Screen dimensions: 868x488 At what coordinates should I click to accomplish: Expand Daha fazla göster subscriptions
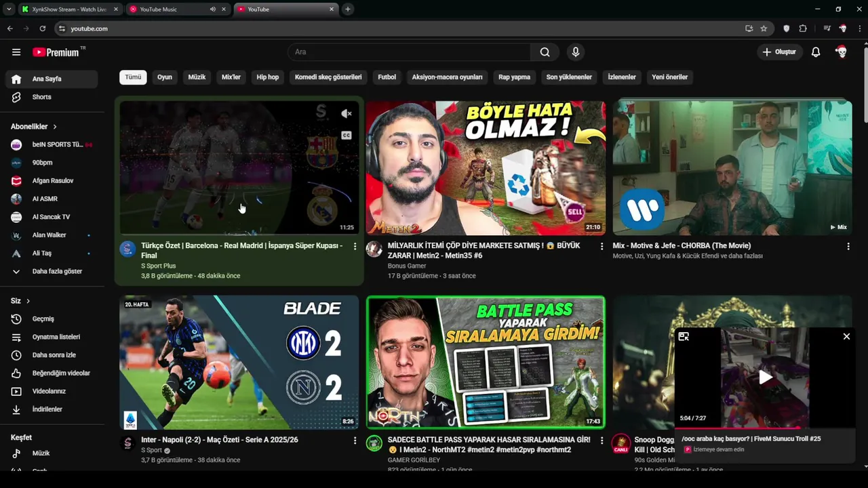click(x=52, y=271)
